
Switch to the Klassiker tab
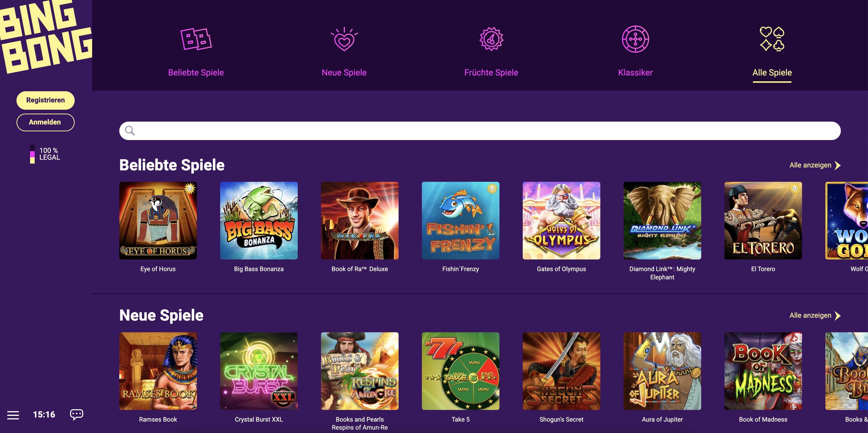tap(635, 73)
